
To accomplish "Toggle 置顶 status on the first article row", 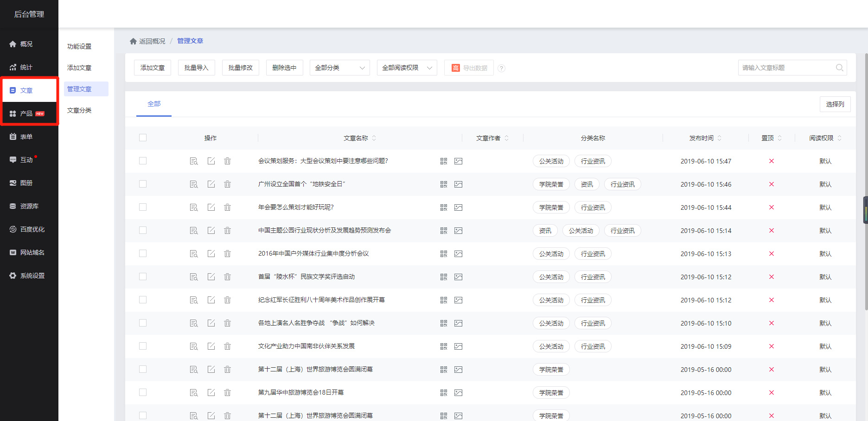I will 771,161.
